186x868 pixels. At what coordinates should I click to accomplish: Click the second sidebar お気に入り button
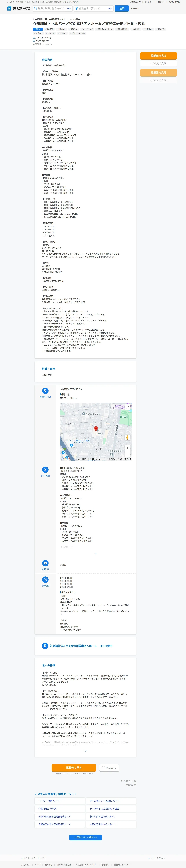point(158,80)
